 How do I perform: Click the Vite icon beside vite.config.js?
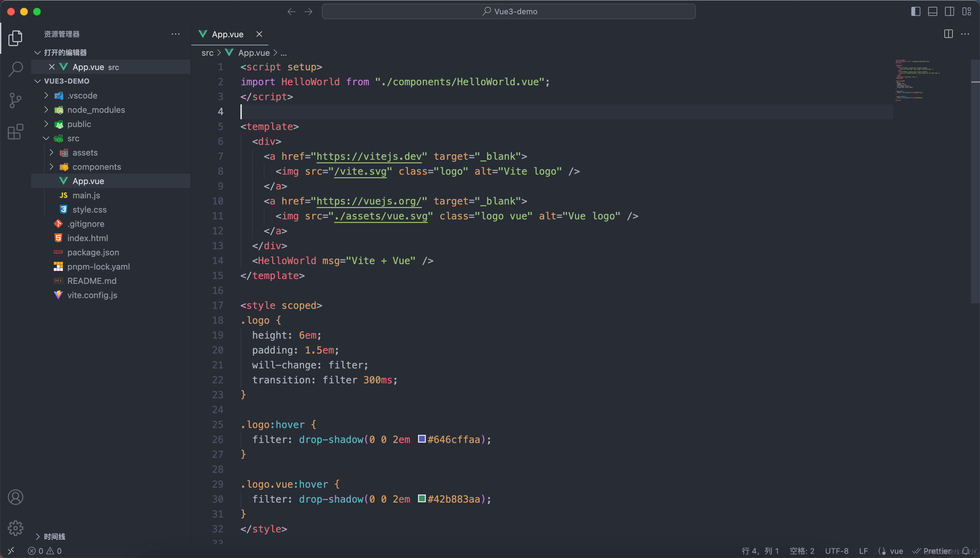click(x=58, y=295)
